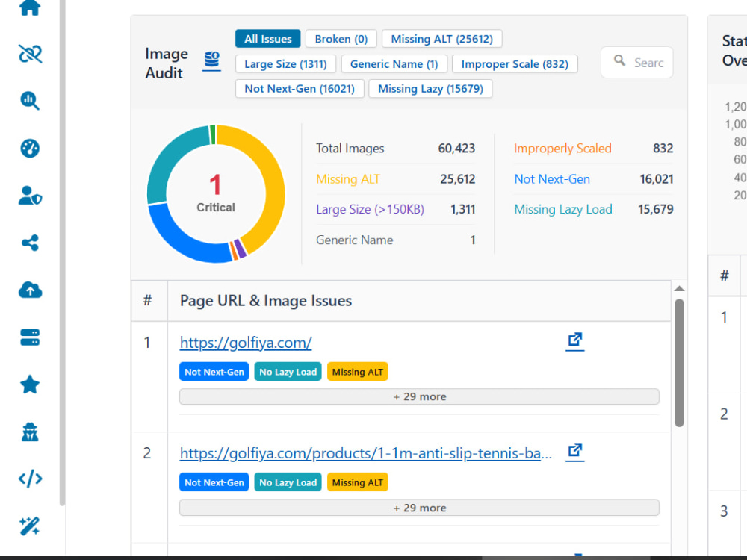Image resolution: width=747 pixels, height=560 pixels.
Task: Click the 'Improperly Scaled' stat label
Action: click(562, 148)
